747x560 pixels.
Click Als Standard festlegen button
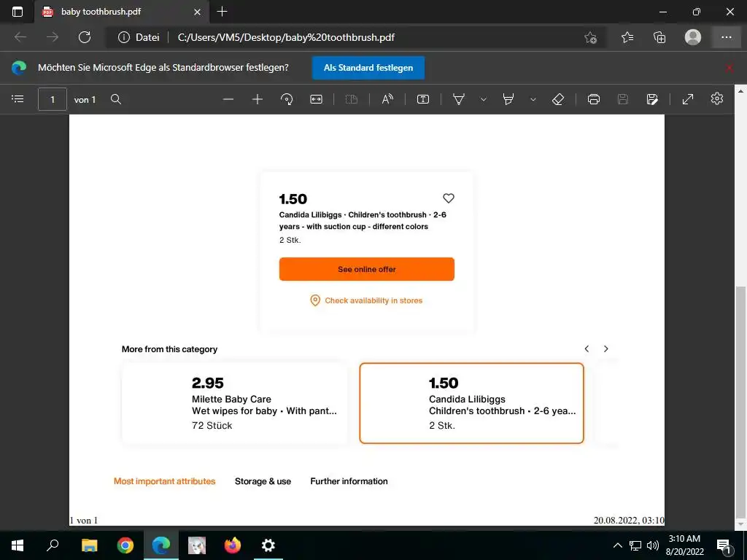point(368,68)
